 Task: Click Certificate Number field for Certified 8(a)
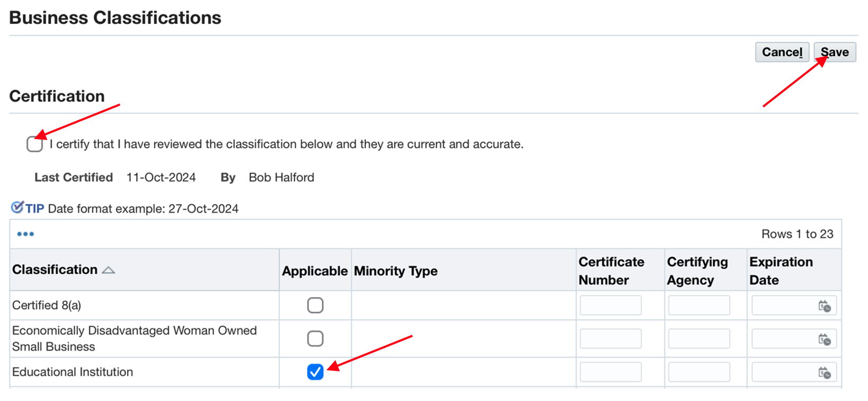610,306
